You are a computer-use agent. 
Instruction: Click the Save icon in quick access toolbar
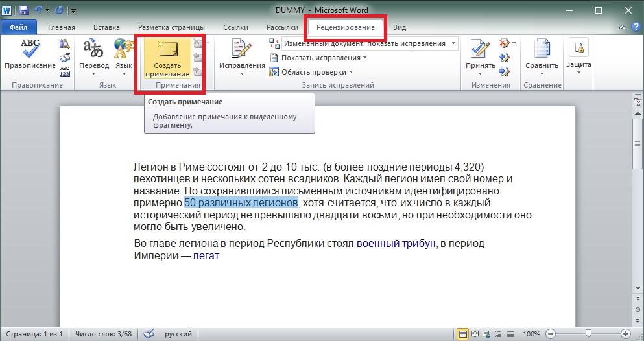tap(24, 10)
